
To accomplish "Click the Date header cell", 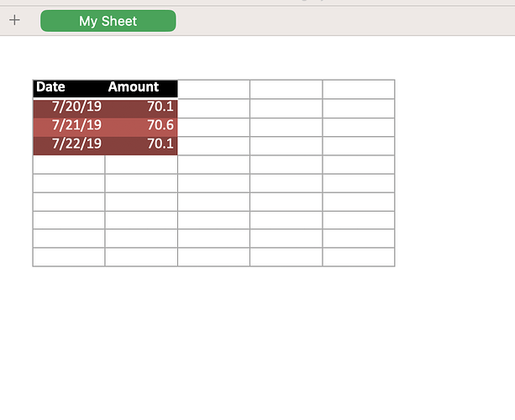I will [69, 89].
